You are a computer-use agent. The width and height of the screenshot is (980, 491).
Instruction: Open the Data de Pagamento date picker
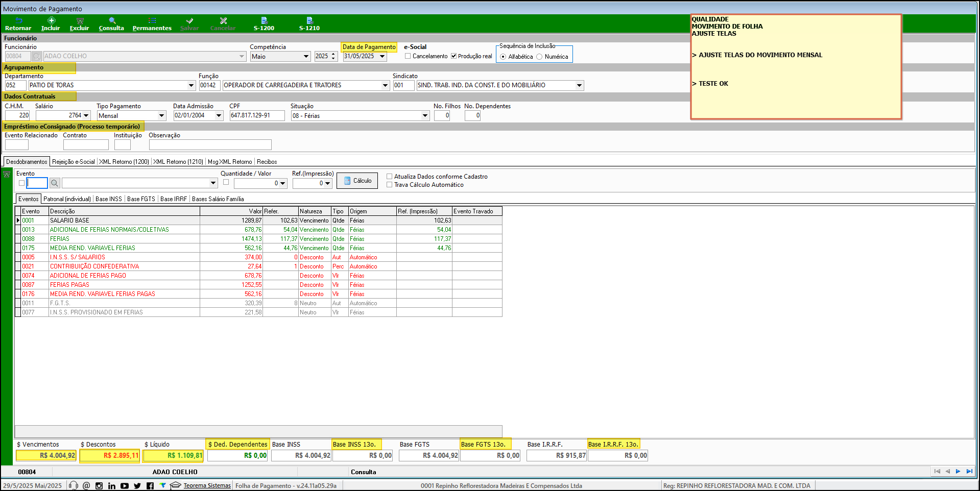pyautogui.click(x=382, y=56)
